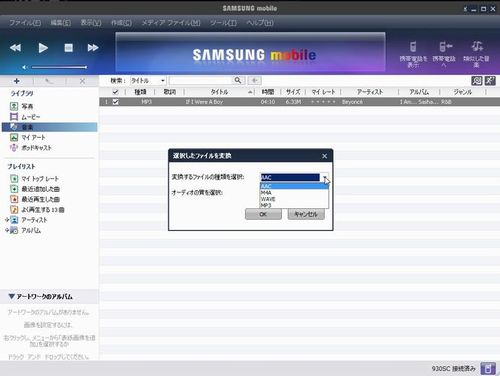Image resolution: width=500 pixels, height=376 pixels.
Task: Run search with magnifying glass icon
Action: [x=238, y=80]
